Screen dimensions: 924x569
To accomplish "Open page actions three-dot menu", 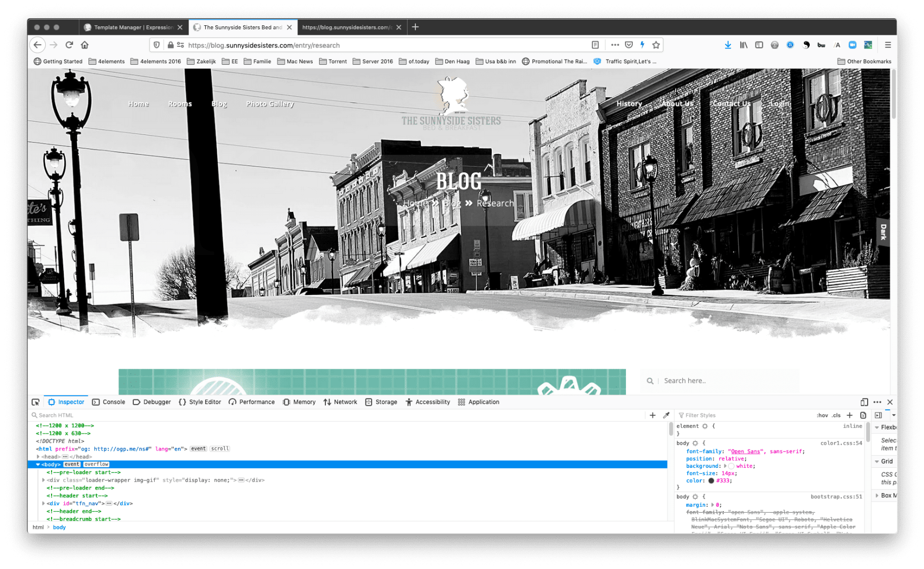I will click(x=614, y=45).
